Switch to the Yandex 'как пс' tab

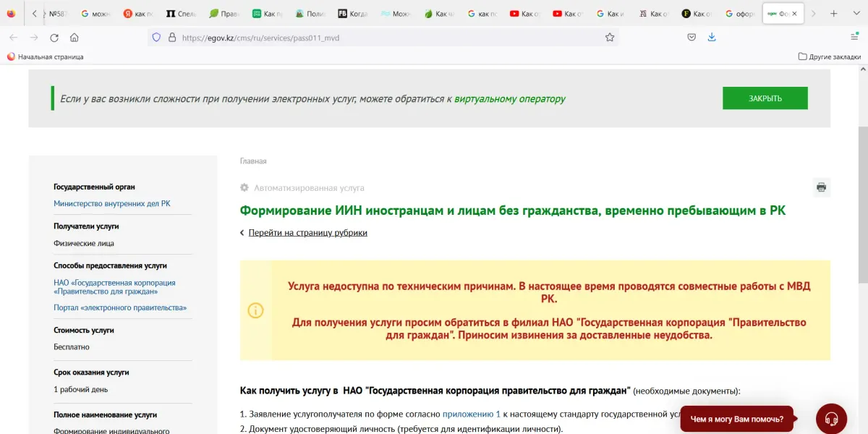[138, 14]
